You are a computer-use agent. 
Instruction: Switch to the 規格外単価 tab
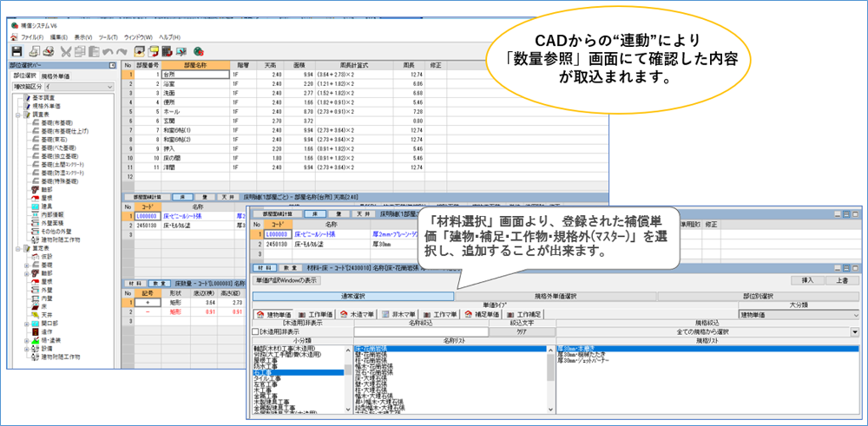point(56,76)
